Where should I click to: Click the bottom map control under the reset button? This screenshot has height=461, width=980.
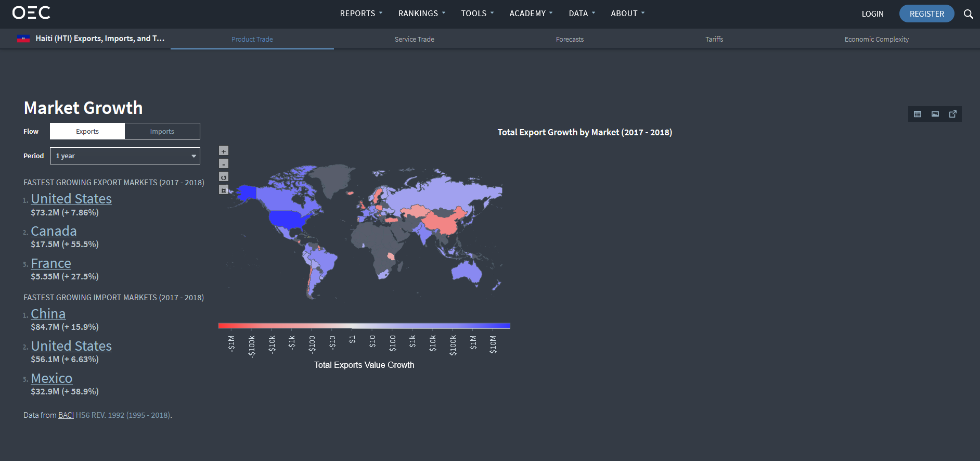click(x=224, y=190)
